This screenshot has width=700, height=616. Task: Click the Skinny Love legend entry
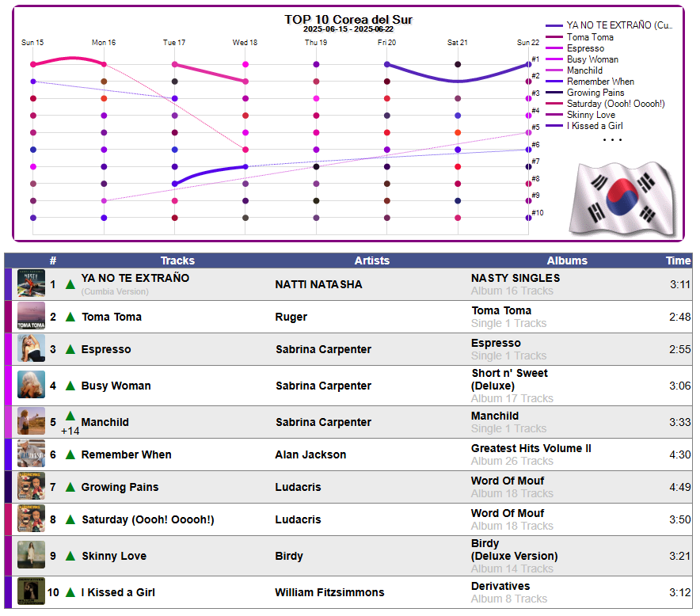coord(580,115)
